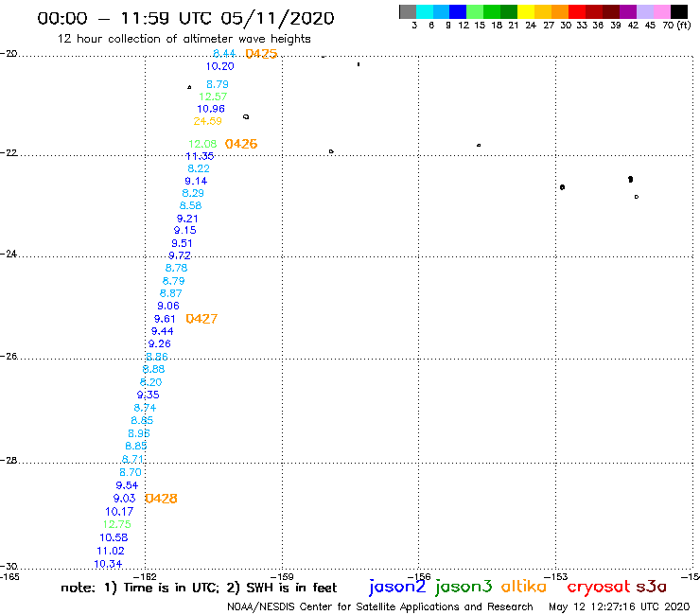Click the light green swatch in the legend
This screenshot has height=615, width=700.
click(x=475, y=11)
